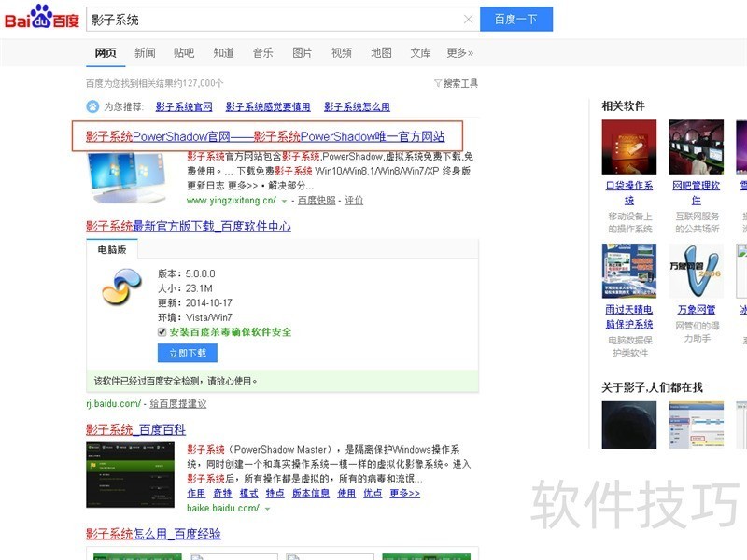Image resolution: width=747 pixels, height=560 pixels.
Task: Switch to the 音乐 tab
Action: click(263, 53)
